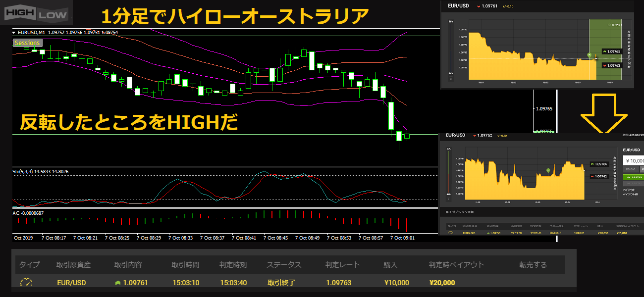The width and height of the screenshot is (644, 297).
Task: Select the green entry marker in top chart
Action: coord(589,55)
